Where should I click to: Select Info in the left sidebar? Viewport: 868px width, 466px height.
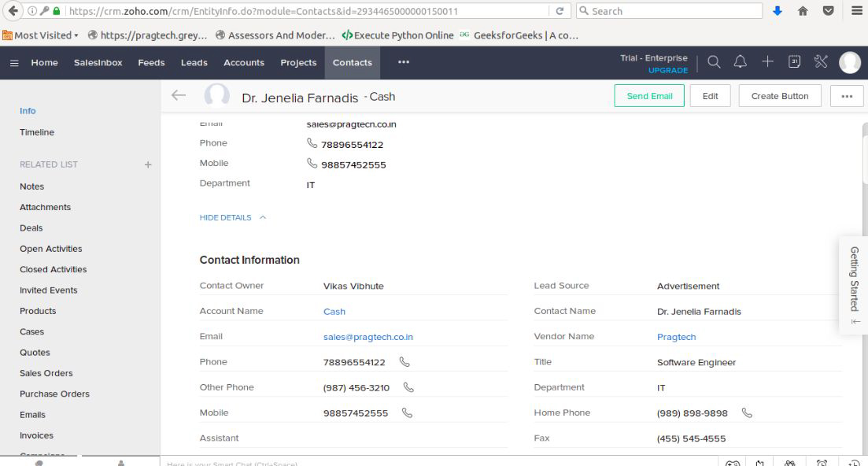click(x=28, y=111)
